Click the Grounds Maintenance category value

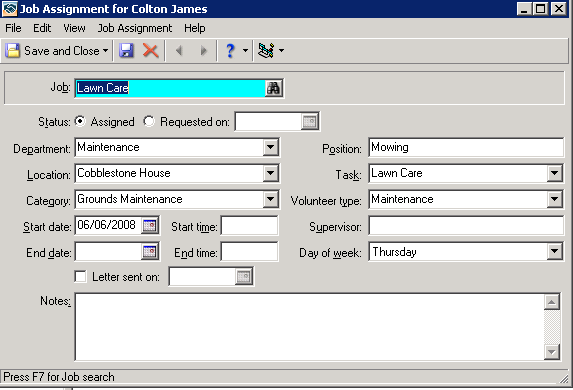coord(130,199)
